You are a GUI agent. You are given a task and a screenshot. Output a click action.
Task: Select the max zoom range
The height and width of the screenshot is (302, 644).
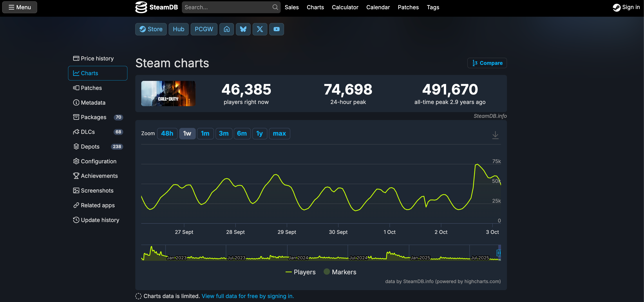(x=279, y=134)
